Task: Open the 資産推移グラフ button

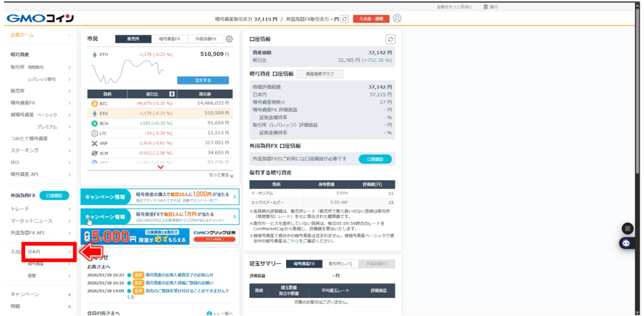Action: [319, 74]
